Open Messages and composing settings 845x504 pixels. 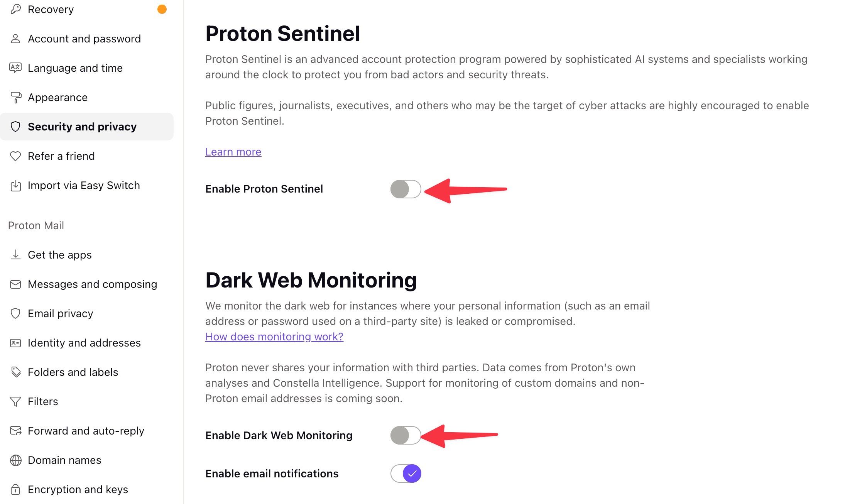[92, 284]
